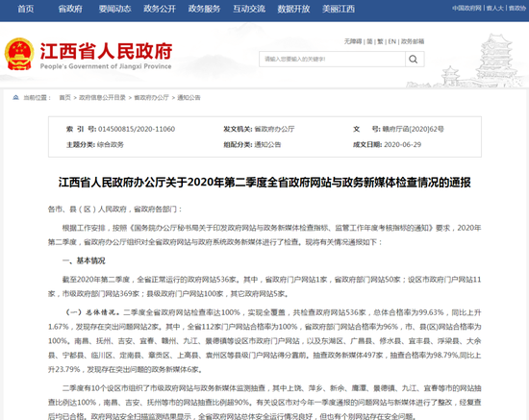Open the 数据开放 navigation item
529x420 pixels.
click(x=293, y=9)
